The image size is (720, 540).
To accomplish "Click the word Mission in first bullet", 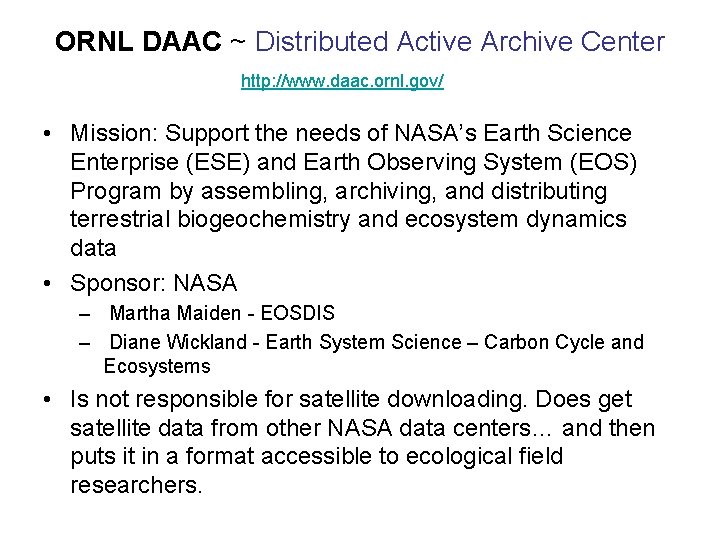I will point(111,133).
